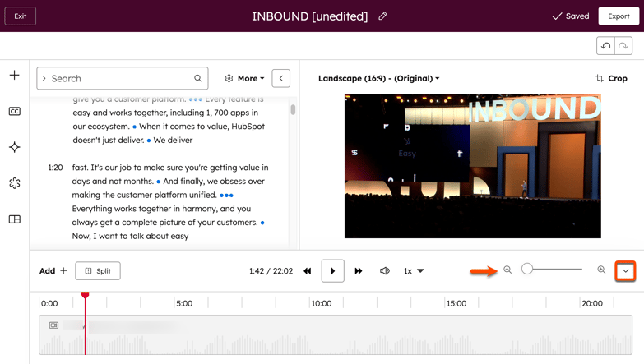Click the Export button
Screen dimensions: 644x364
619,16
